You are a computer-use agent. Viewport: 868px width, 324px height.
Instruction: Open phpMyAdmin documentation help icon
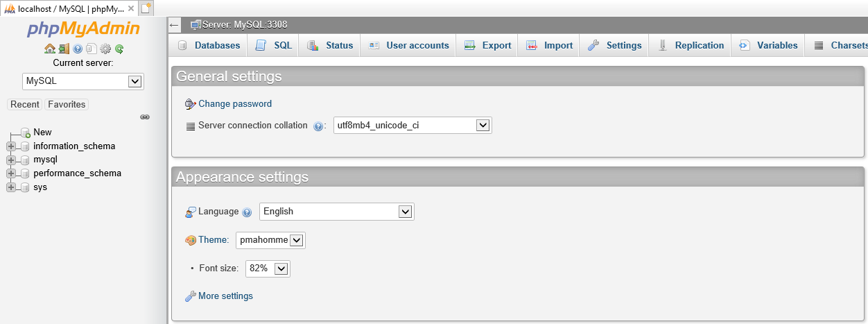tap(78, 49)
